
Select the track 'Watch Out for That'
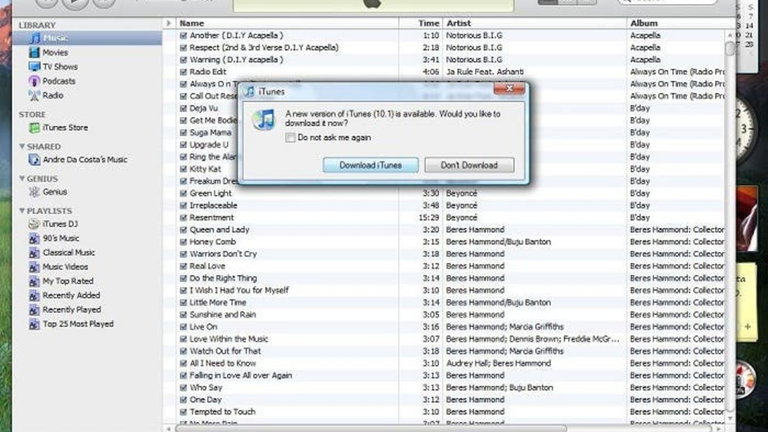point(225,351)
